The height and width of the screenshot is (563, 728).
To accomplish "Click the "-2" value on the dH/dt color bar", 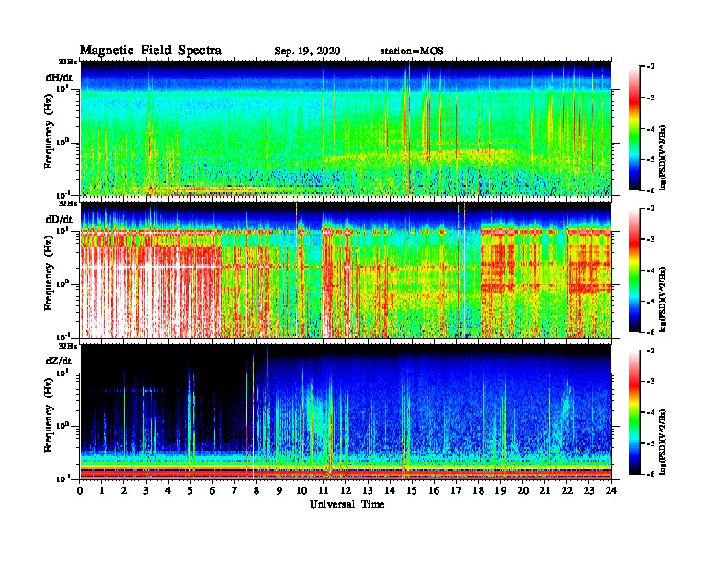I will point(650,67).
